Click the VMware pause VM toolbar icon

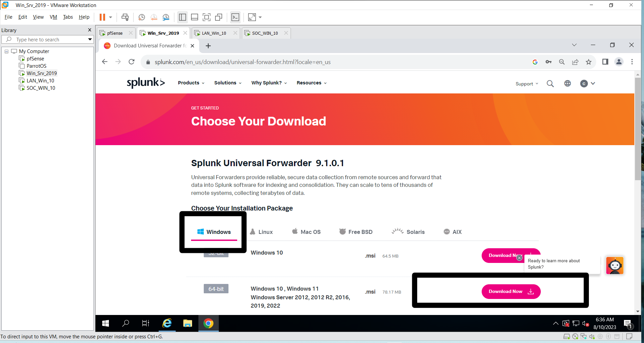102,17
